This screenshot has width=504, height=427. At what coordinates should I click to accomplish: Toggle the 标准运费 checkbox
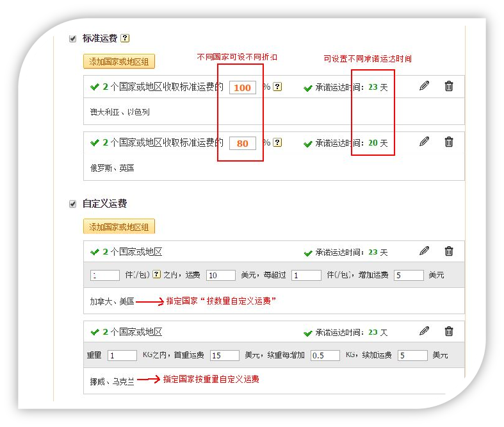pos(73,38)
